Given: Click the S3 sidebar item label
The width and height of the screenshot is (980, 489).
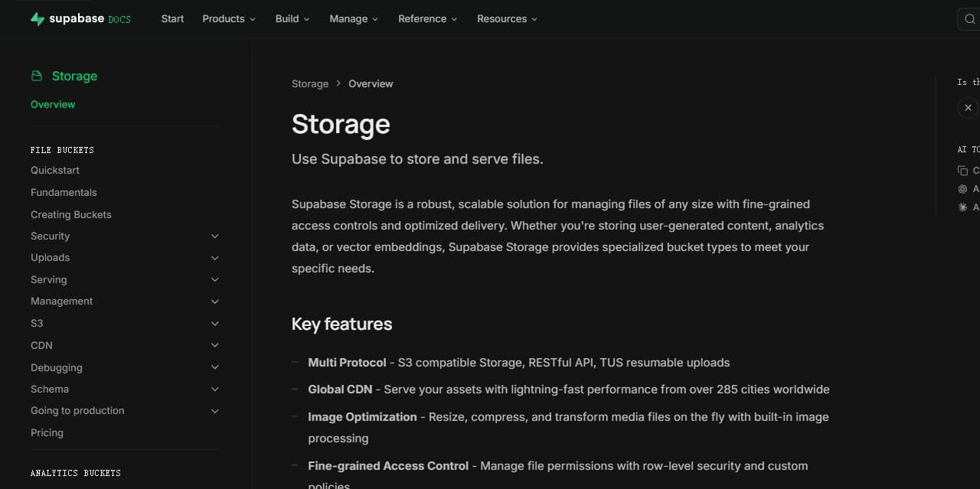Looking at the screenshot, I should [37, 324].
